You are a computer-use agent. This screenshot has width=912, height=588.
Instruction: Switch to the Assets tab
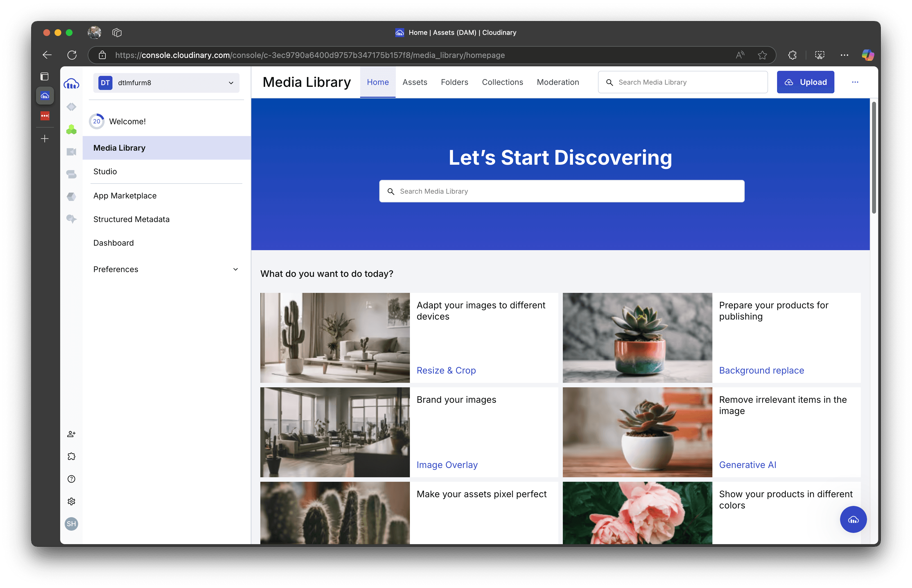coord(414,82)
